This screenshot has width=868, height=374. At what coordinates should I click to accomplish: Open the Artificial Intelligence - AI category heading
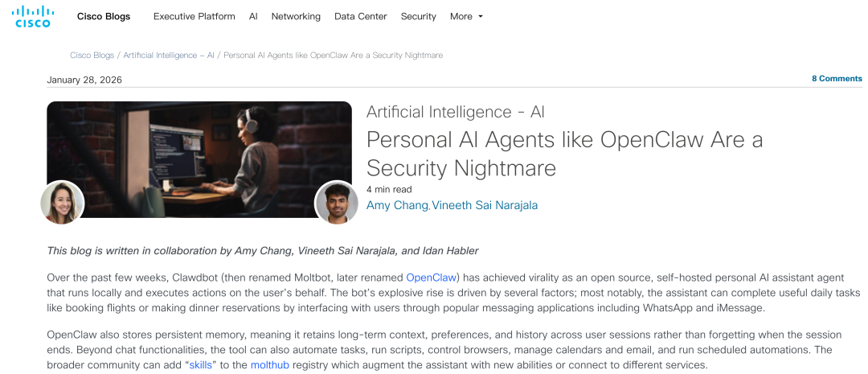[x=456, y=112]
